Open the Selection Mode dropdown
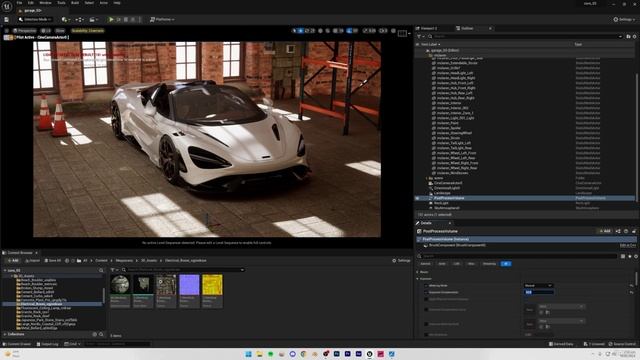Image resolution: width=640 pixels, height=360 pixels. tap(35, 19)
